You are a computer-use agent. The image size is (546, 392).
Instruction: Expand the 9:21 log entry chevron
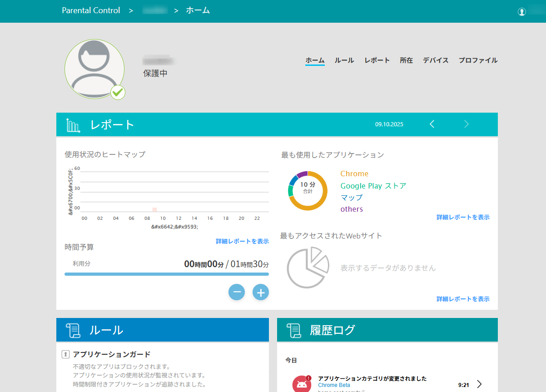[x=479, y=384]
